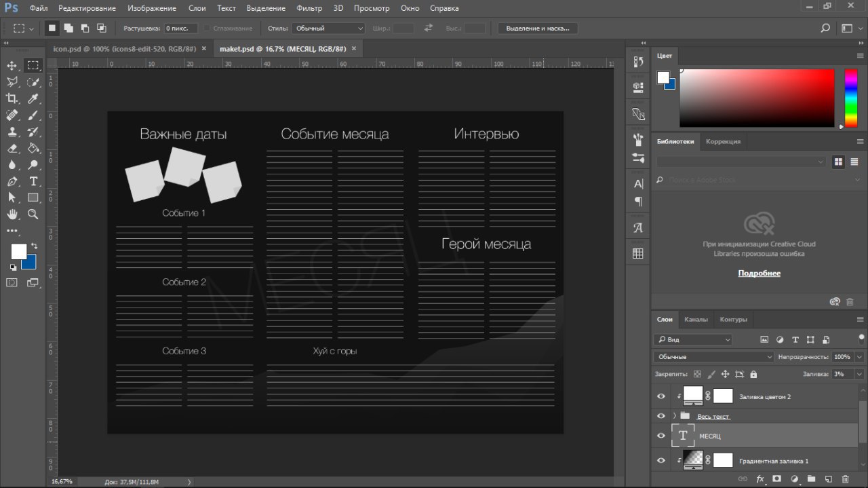Toggle visibility of Заливка цветом 2 layer
Screen dimensions: 868x488
[661, 396]
